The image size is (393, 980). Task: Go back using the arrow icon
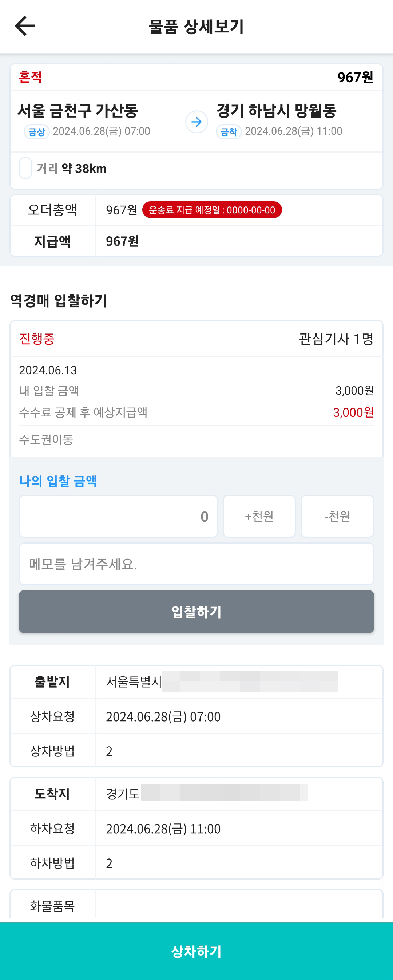point(25,26)
